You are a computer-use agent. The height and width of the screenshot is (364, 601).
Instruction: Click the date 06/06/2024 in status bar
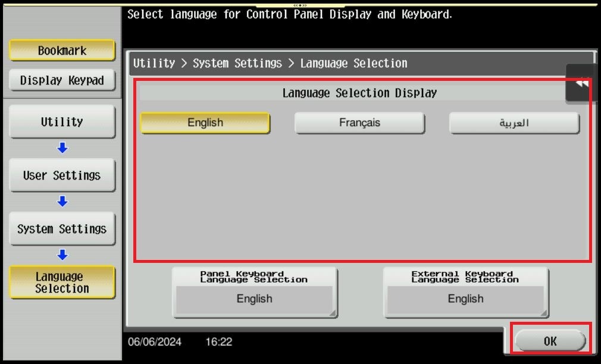[155, 342]
